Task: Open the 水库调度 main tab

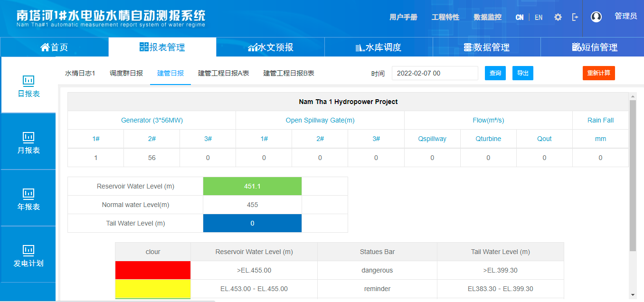Action: 379,47
